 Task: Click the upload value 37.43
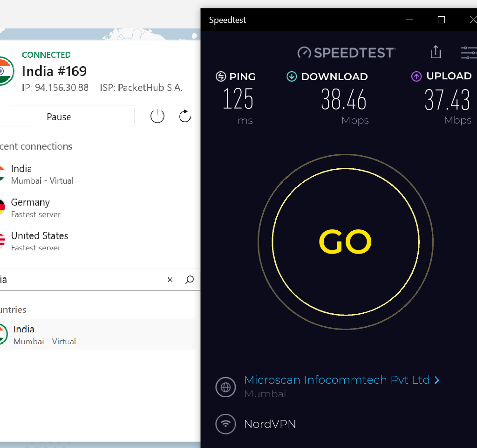(448, 99)
